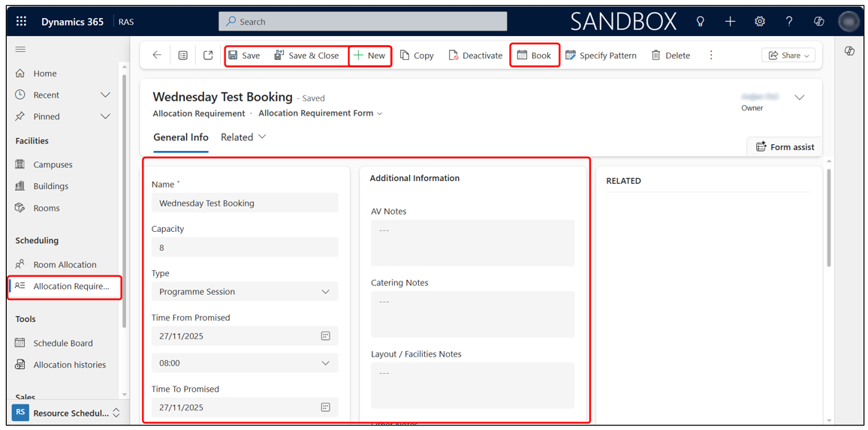The image size is (868, 430).
Task: Click Form assist button
Action: coord(785,147)
